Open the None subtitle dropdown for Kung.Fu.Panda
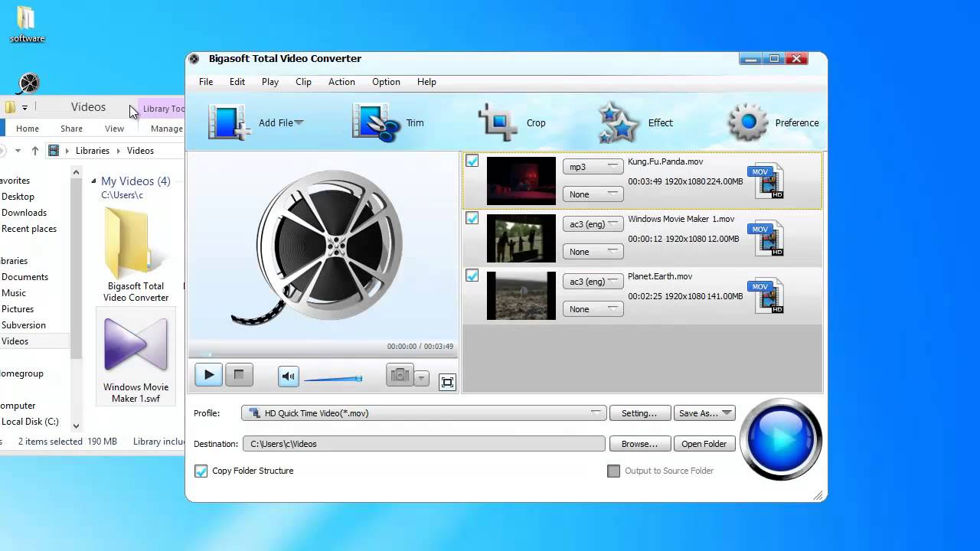The width and height of the screenshot is (980, 551). [593, 194]
